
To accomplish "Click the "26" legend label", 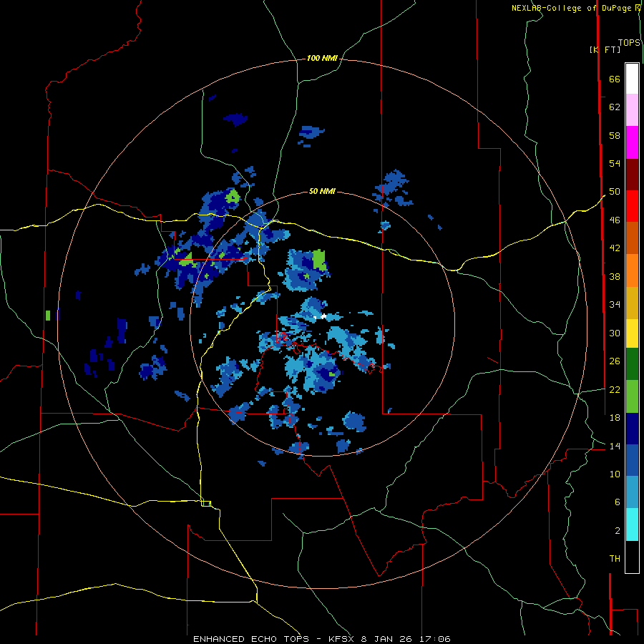I will click(x=615, y=361).
